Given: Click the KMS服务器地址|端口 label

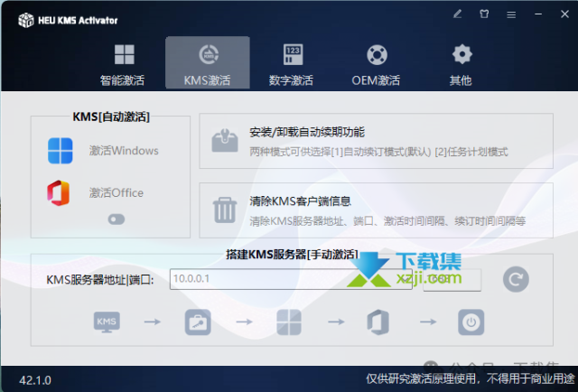Looking at the screenshot, I should pos(100,280).
